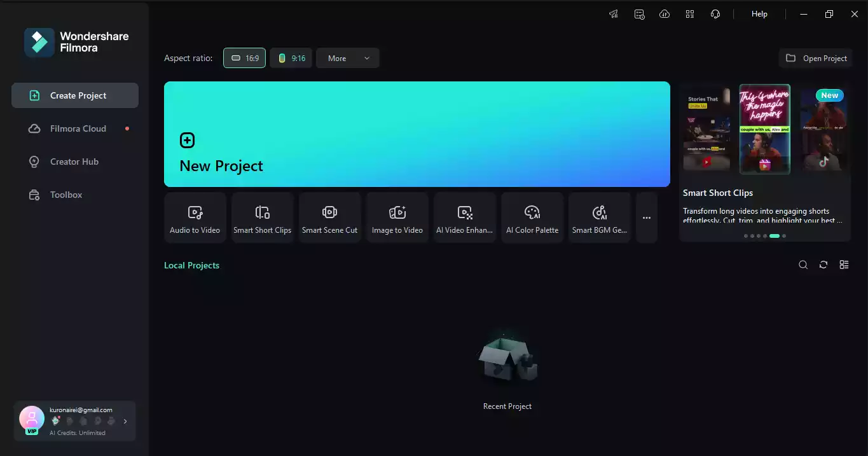Open account details for kuronairei@gmail.com
868x456 pixels.
tap(75, 421)
